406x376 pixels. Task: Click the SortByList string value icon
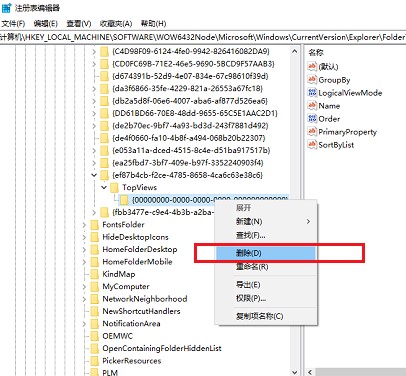click(312, 144)
